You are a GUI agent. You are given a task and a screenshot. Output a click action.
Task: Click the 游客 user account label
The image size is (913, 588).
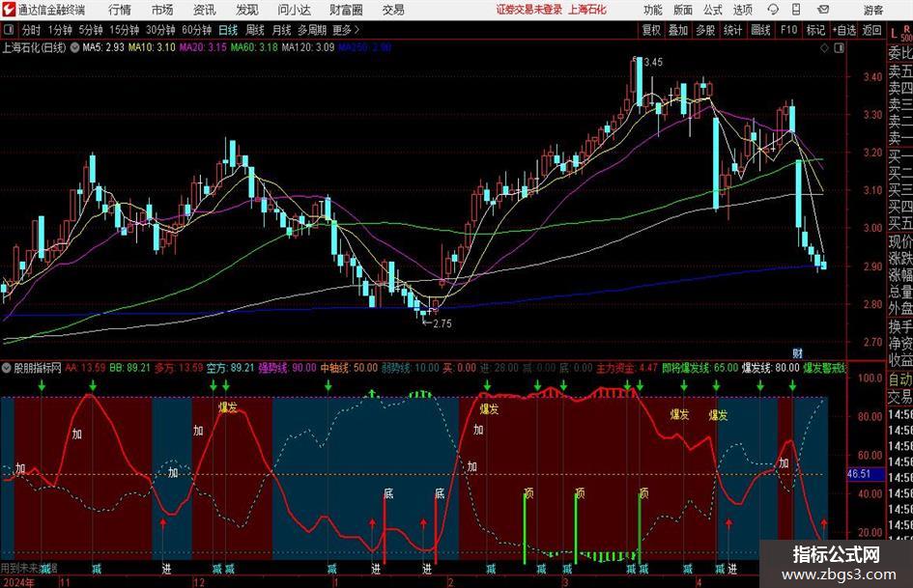[x=873, y=10]
